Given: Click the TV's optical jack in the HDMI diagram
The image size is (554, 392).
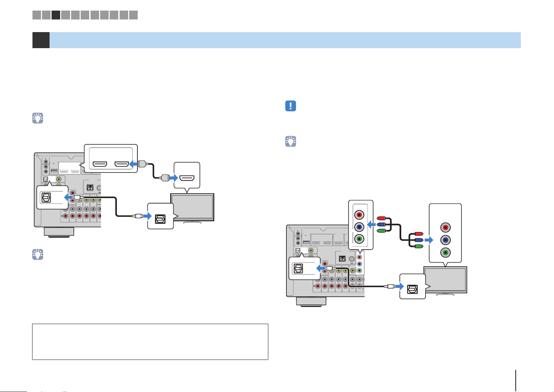Looking at the screenshot, I should pos(160,219).
